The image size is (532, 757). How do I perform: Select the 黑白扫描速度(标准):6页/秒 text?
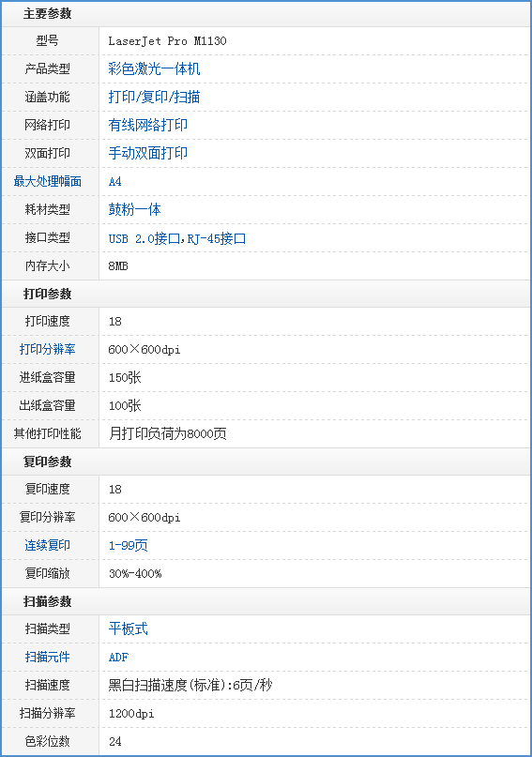[x=190, y=685]
